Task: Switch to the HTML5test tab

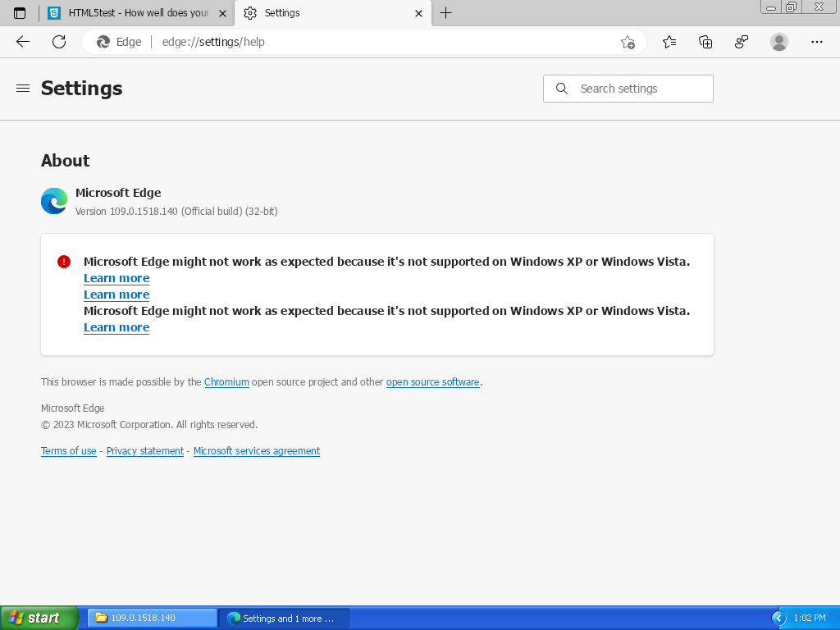Action: coord(138,13)
